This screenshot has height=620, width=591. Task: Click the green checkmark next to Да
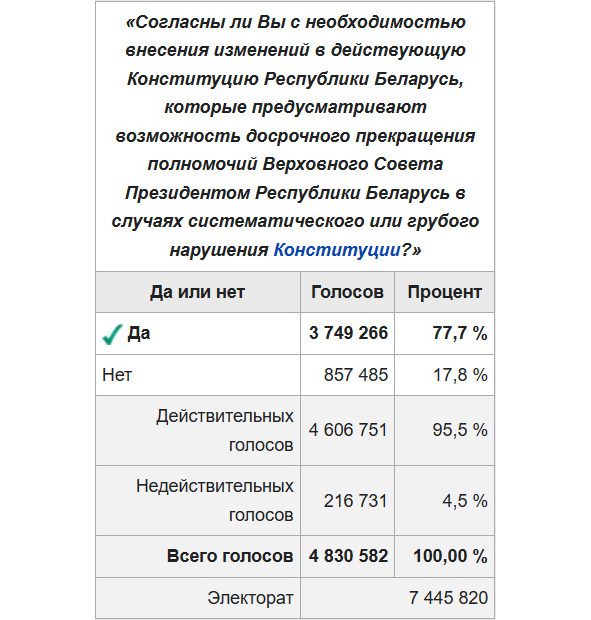(x=112, y=335)
